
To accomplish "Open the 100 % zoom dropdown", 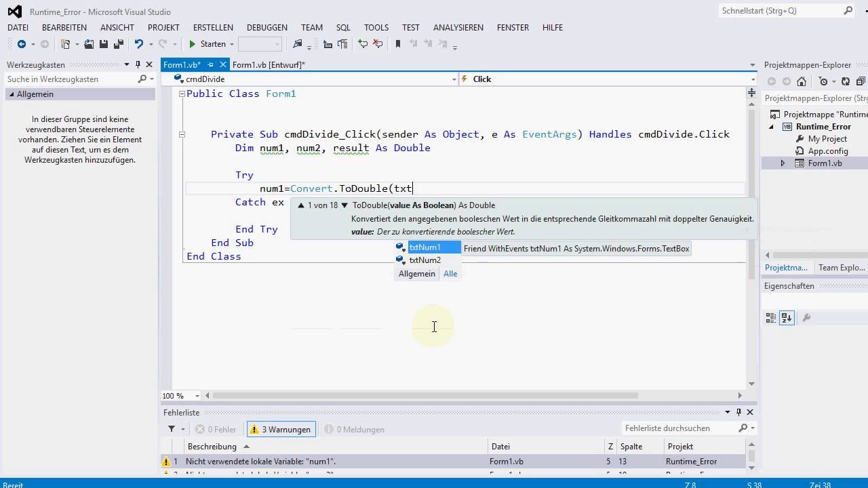I will (x=197, y=396).
